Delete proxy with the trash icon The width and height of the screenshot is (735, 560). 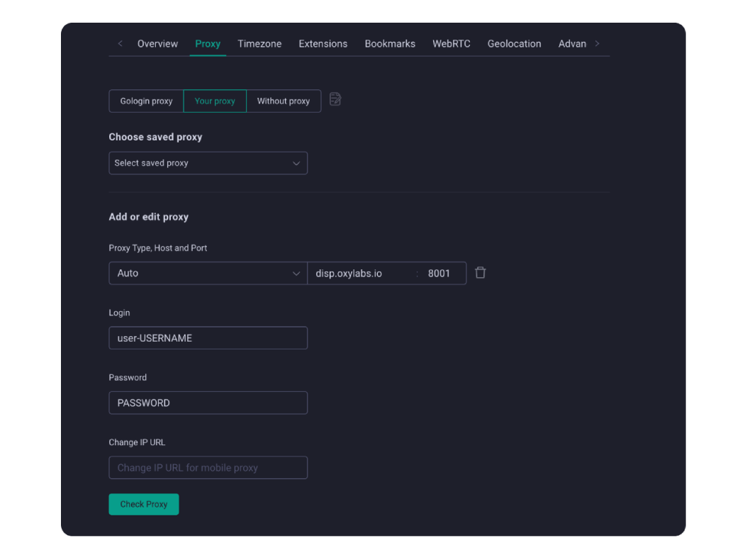tap(480, 273)
